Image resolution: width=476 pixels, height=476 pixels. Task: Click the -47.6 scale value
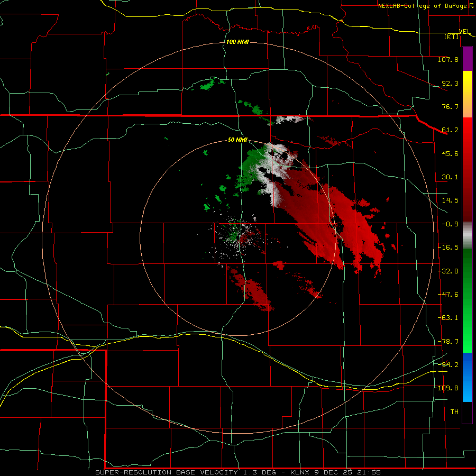tap(448, 295)
